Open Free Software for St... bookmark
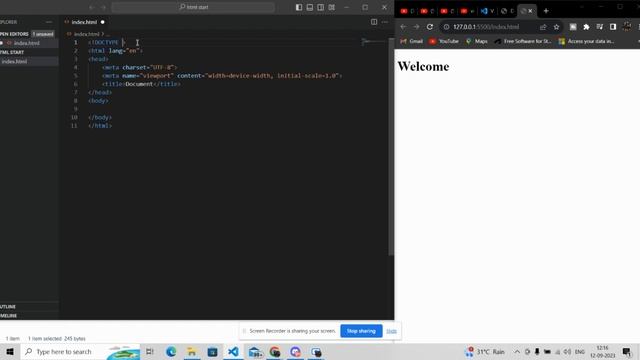The width and height of the screenshot is (640, 360). point(523,41)
